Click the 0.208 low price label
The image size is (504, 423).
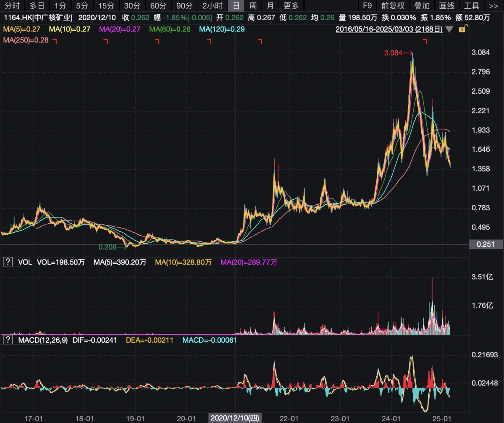click(x=107, y=247)
